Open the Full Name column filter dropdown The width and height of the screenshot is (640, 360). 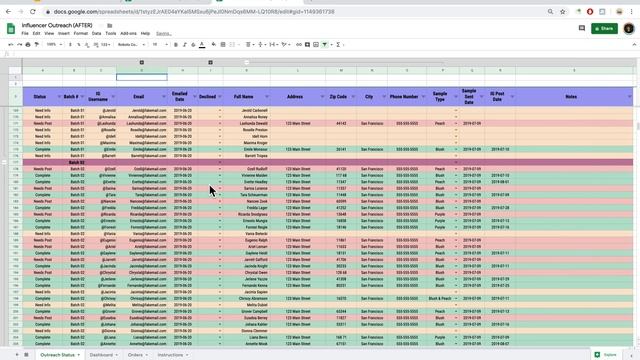click(x=267, y=97)
